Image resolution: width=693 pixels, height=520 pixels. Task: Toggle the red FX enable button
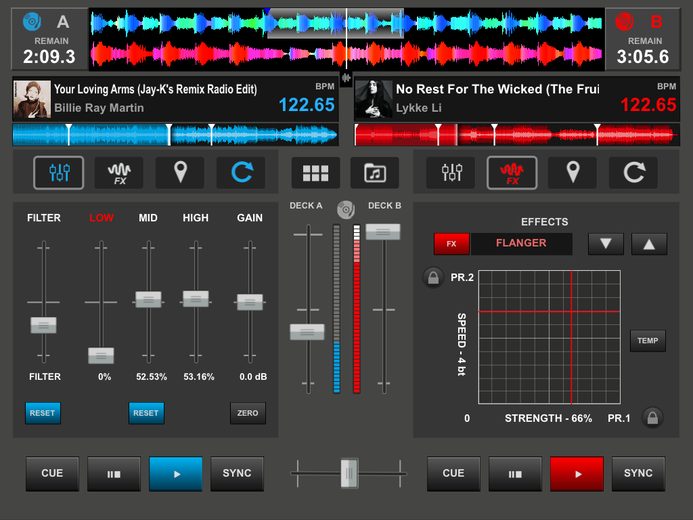451,244
